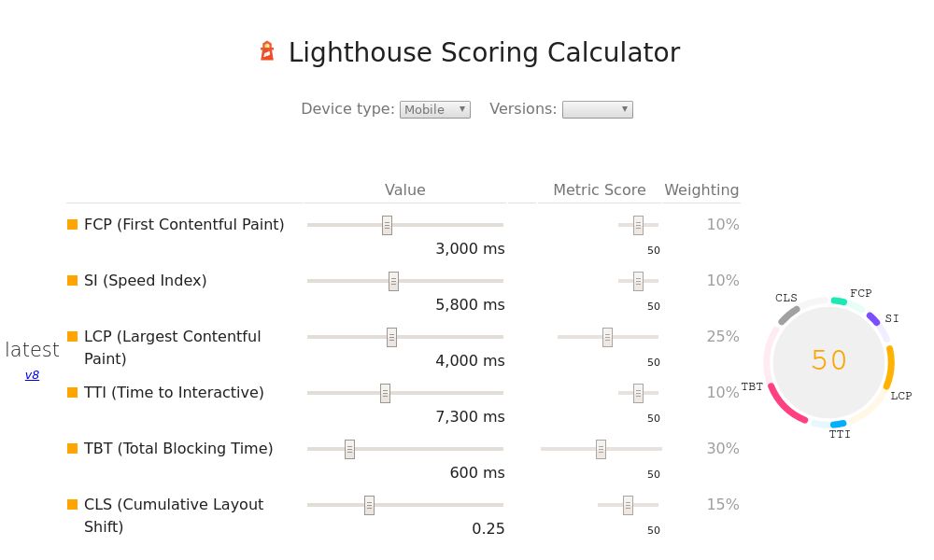The width and height of the screenshot is (934, 560).
Task: Open the Versions dropdown
Action: (x=597, y=109)
